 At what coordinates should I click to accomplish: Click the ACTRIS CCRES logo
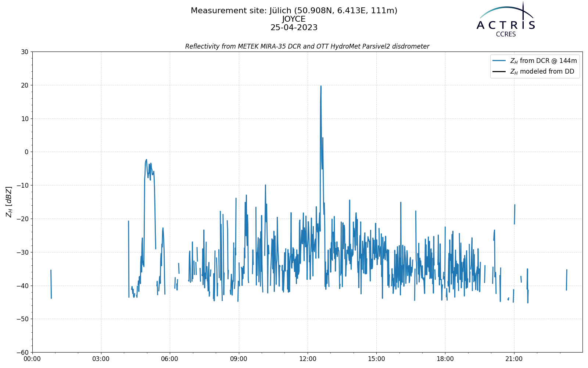point(506,19)
